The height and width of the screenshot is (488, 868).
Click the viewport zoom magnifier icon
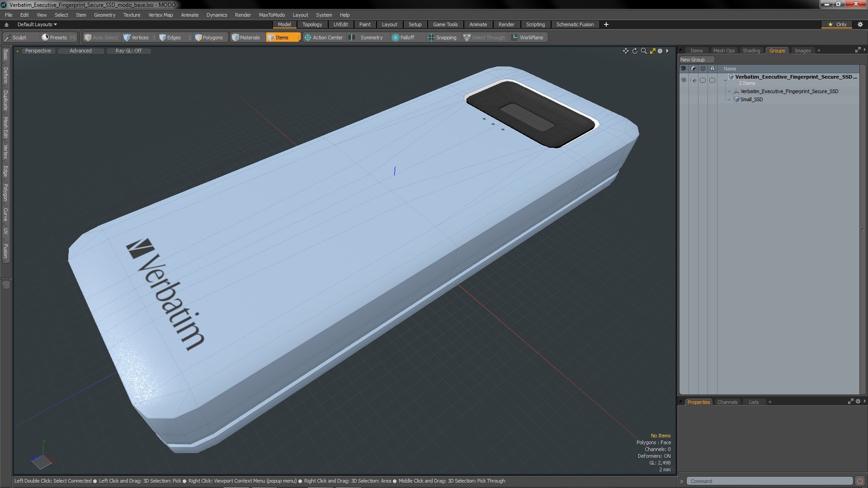tap(644, 51)
